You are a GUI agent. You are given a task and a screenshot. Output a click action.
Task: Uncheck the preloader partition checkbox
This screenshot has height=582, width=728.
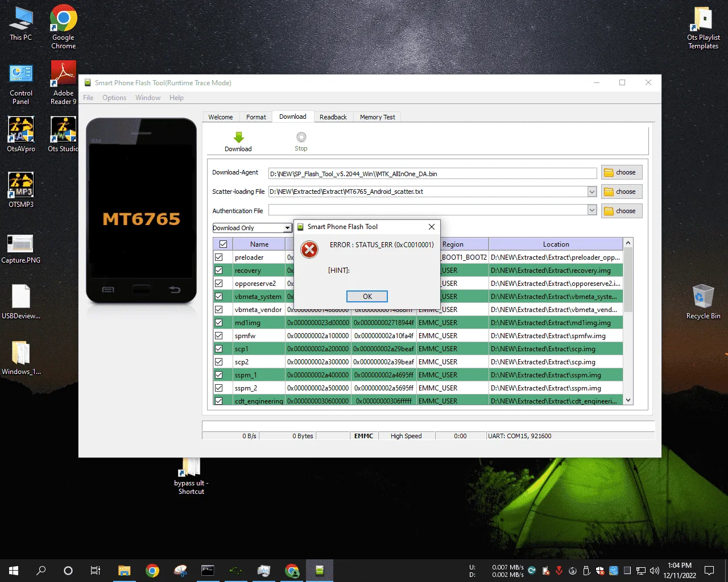pyautogui.click(x=218, y=257)
